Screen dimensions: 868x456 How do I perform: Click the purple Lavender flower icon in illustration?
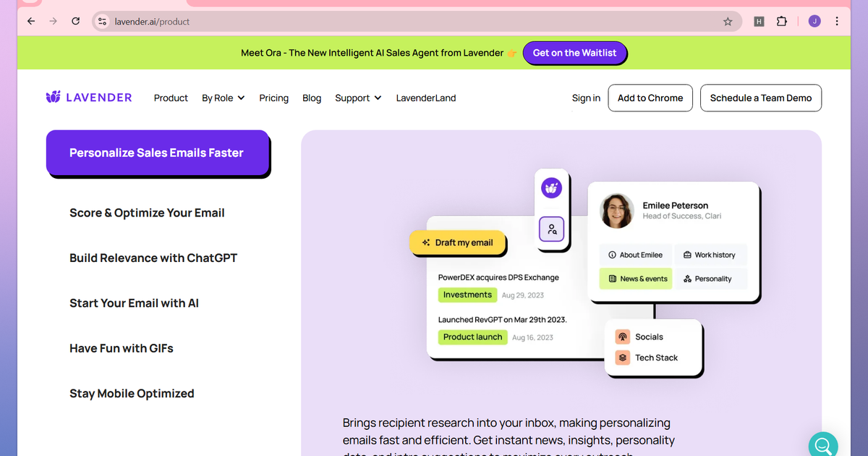(x=552, y=188)
